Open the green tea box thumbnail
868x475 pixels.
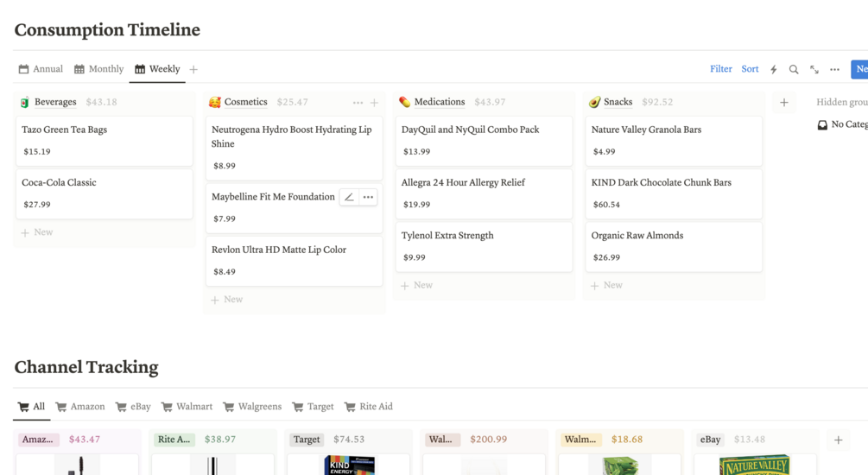pyautogui.click(x=620, y=465)
